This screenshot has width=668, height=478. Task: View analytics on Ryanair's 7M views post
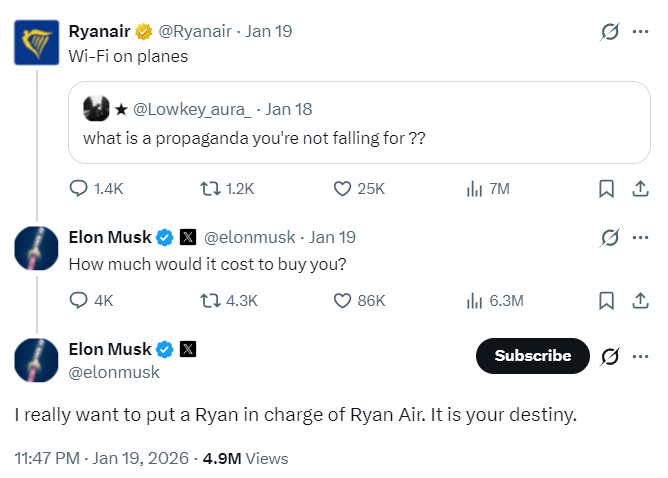[x=475, y=188]
